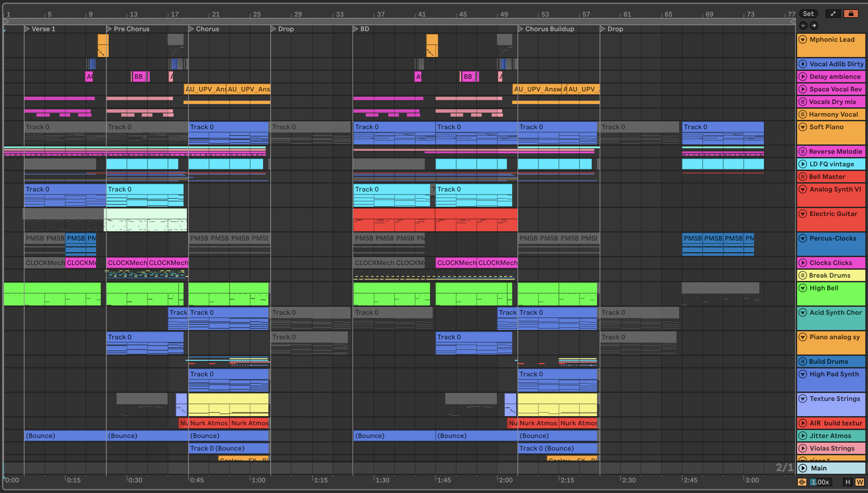Image resolution: width=868 pixels, height=493 pixels.
Task: Toggle the waveform display icon
Action: 802,482
